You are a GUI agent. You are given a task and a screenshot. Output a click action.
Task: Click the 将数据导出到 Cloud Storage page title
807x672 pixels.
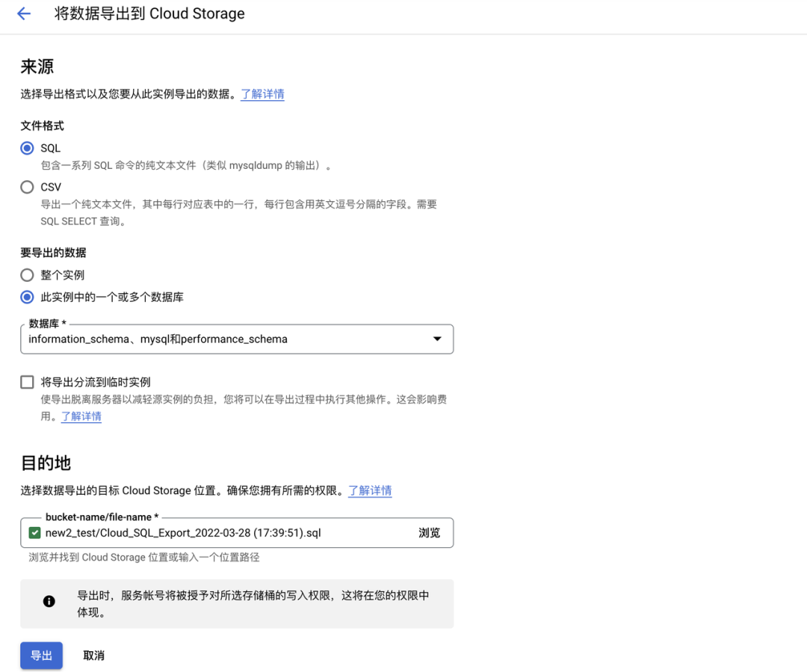pyautogui.click(x=149, y=13)
